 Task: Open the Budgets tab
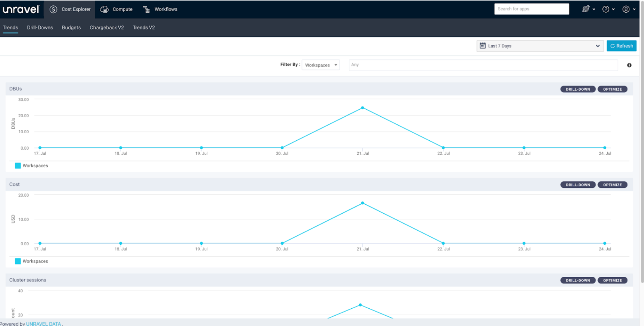(x=71, y=28)
